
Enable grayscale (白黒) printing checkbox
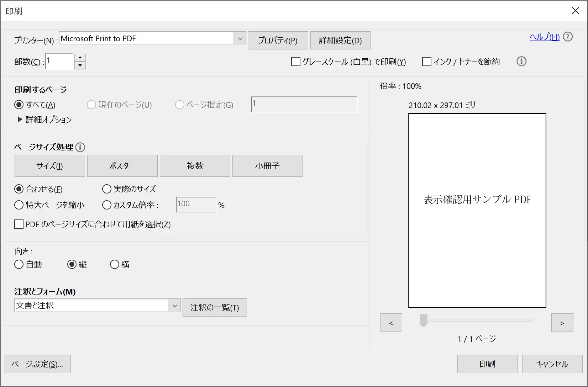click(296, 62)
